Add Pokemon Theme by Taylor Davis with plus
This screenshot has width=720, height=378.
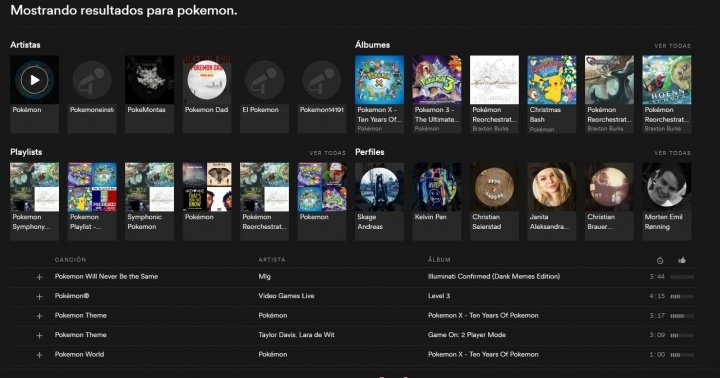point(39,336)
